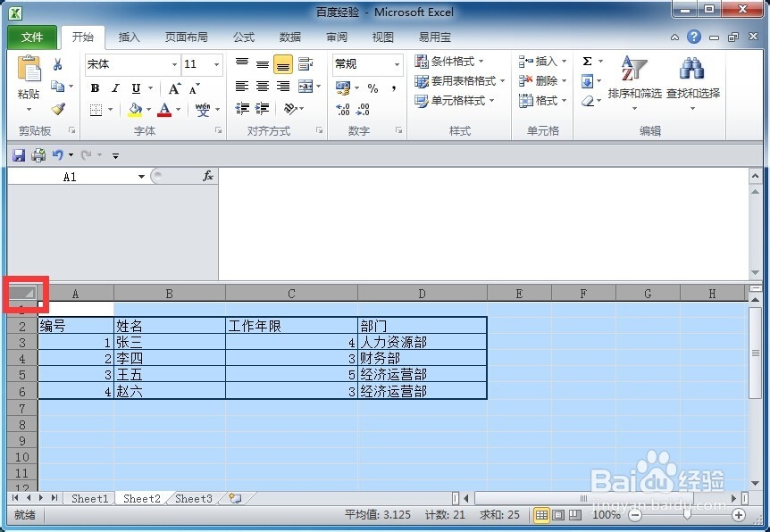Toggle Wrap Text
Image resolution: width=770 pixels, height=532 pixels.
(305, 63)
